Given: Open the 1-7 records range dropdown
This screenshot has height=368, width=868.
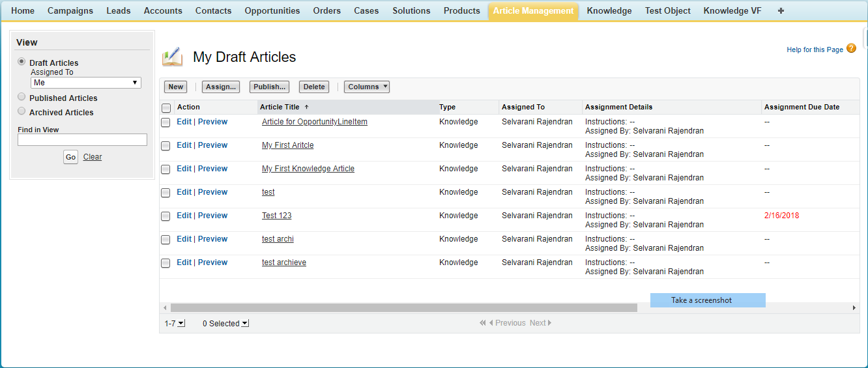Looking at the screenshot, I should tap(181, 324).
